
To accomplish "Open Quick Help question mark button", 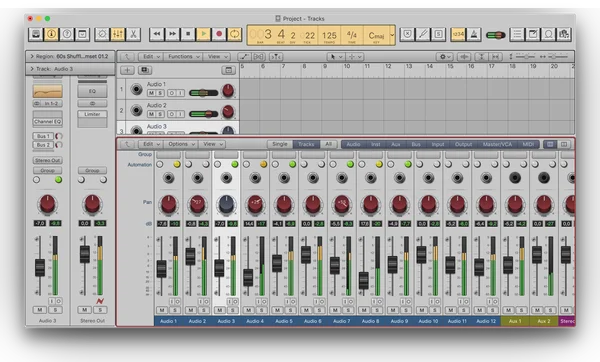I will click(67, 34).
